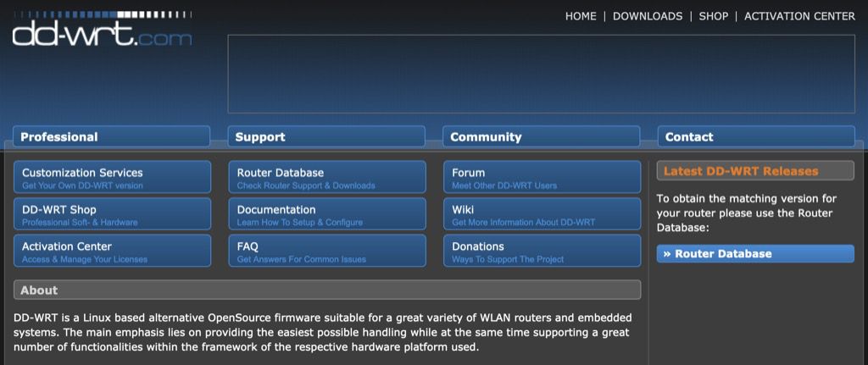Click the empty banner area at top

[542, 75]
